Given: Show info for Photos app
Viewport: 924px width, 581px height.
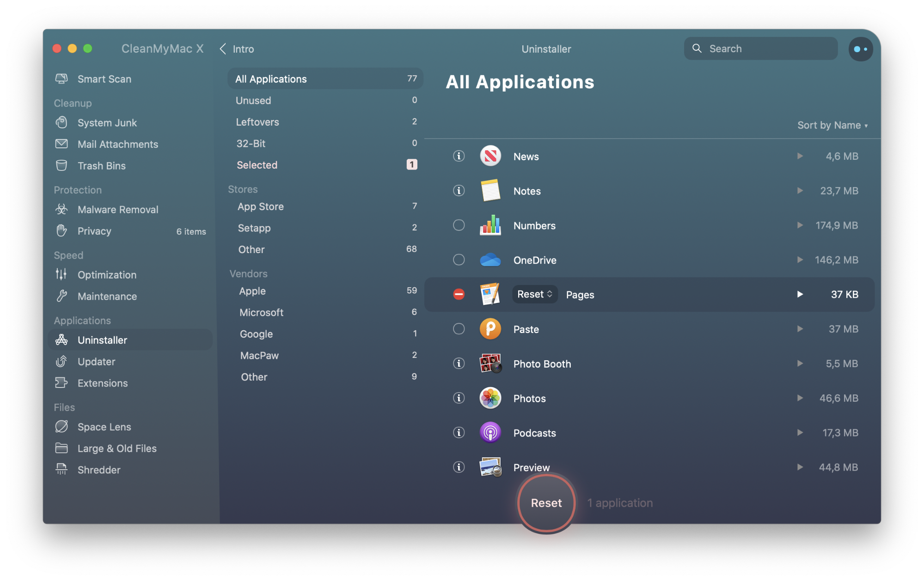Looking at the screenshot, I should pyautogui.click(x=459, y=398).
